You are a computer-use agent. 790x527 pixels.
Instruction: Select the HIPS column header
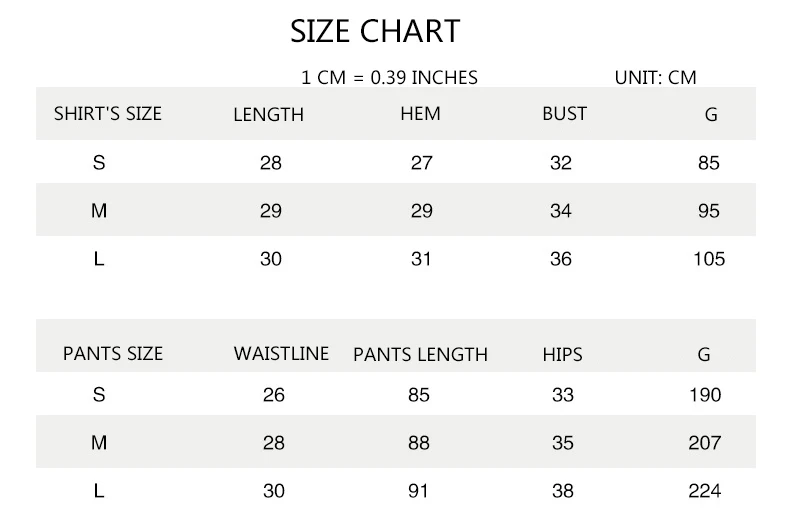562,355
